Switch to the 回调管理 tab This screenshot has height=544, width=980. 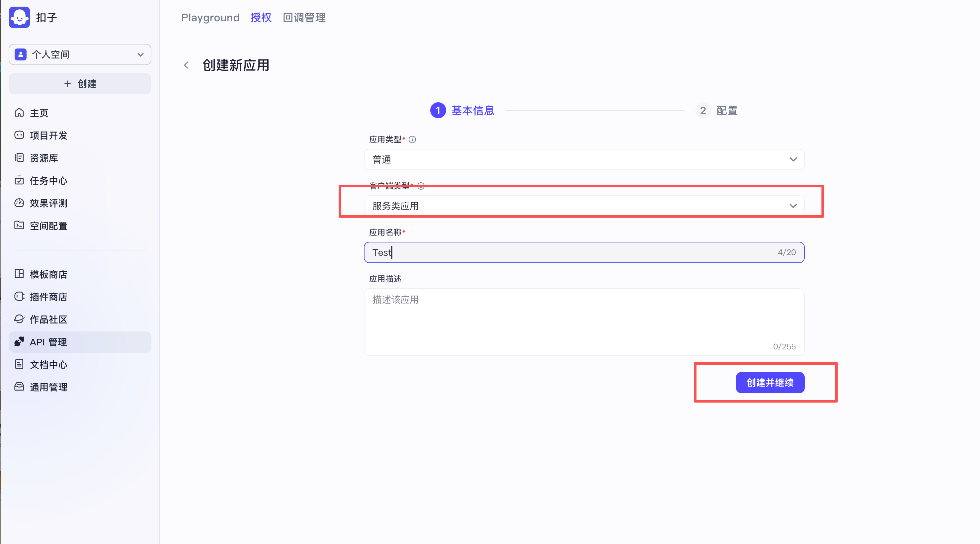click(x=304, y=18)
